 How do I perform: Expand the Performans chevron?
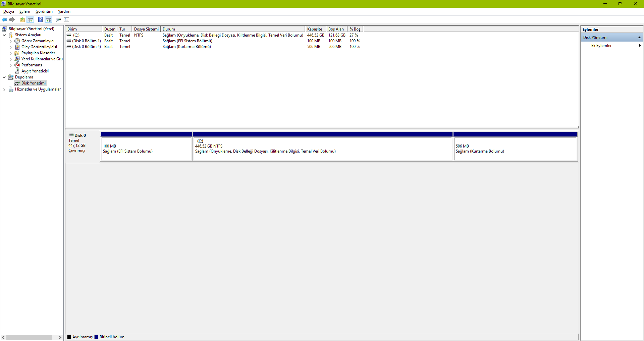[10, 65]
